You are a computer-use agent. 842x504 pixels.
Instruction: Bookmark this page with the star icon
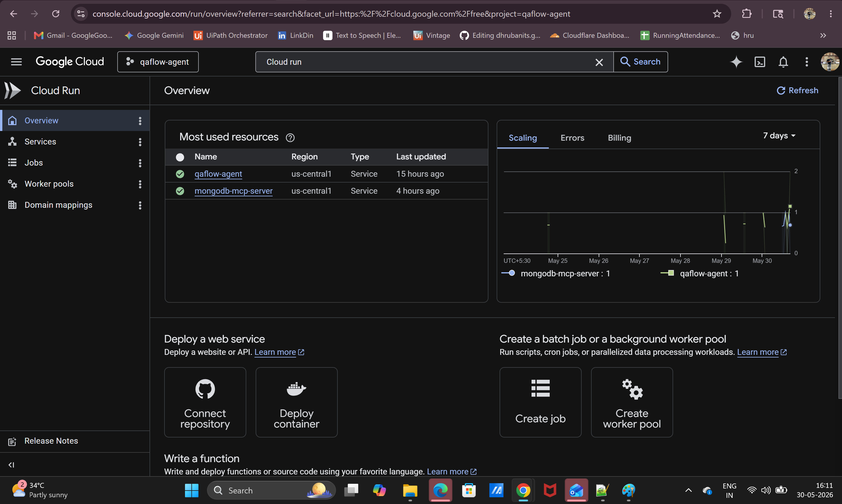click(717, 14)
